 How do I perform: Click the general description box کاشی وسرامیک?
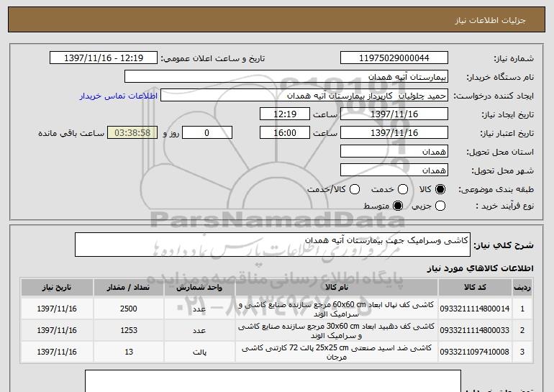273,245
